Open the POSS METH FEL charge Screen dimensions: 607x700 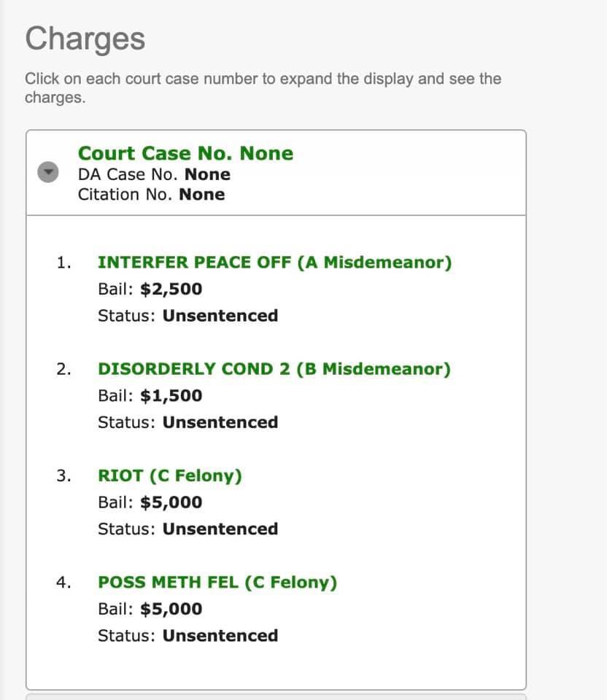tap(217, 582)
